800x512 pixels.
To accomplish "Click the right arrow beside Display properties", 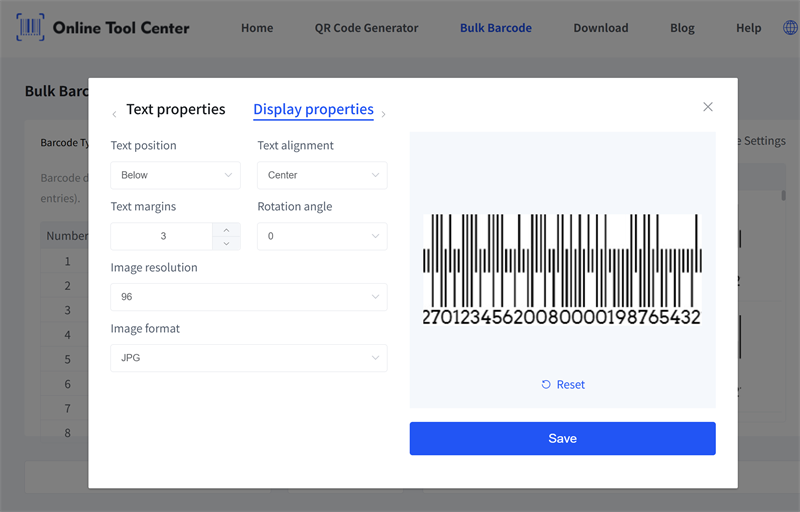I will coord(384,114).
